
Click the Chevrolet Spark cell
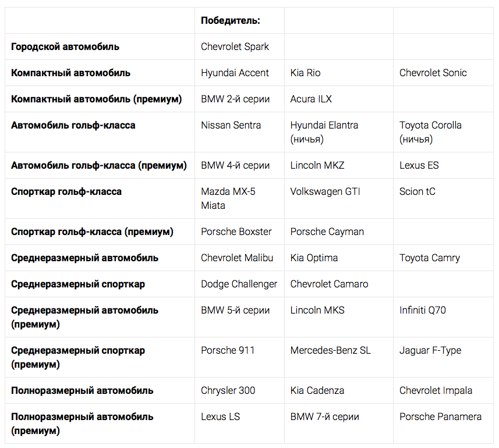235,47
